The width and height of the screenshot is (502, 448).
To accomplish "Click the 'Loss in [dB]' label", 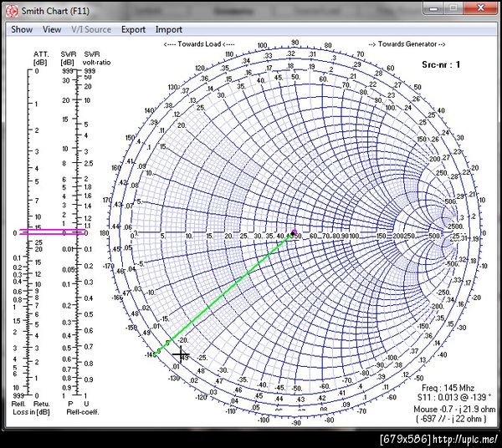I will (31, 412).
